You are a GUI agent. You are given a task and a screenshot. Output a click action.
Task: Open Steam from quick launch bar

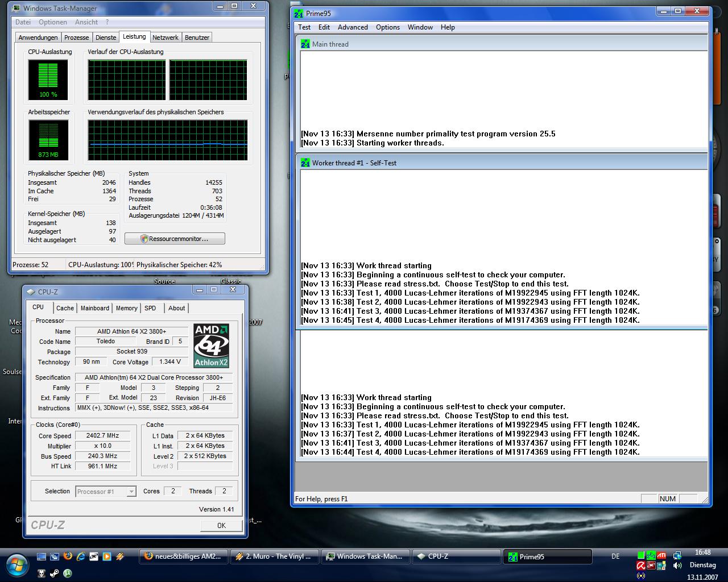pos(55,573)
